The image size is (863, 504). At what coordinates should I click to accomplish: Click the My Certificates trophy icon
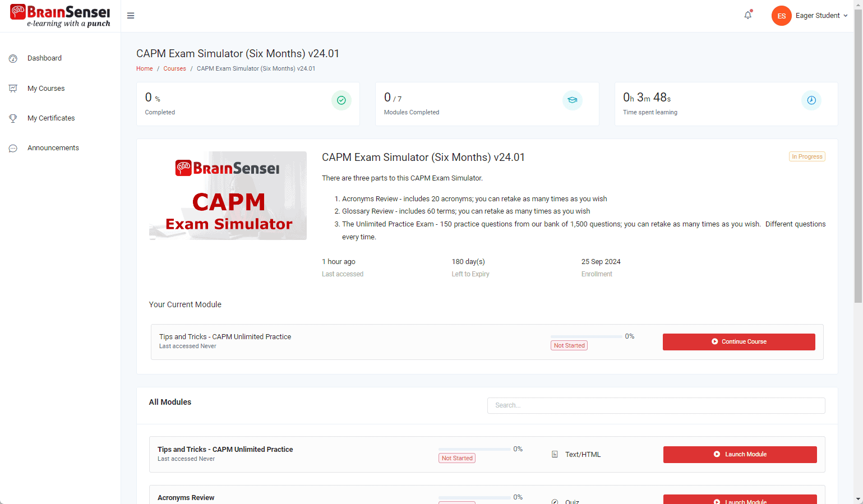(x=13, y=118)
